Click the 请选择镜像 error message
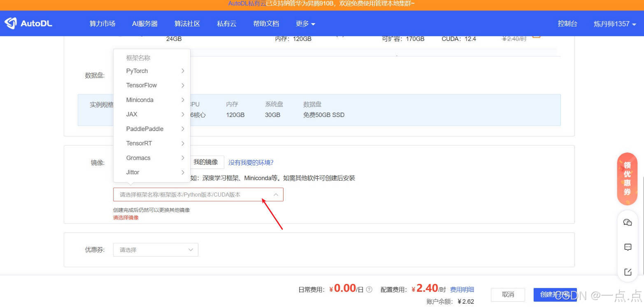This screenshot has height=307, width=644. click(126, 218)
